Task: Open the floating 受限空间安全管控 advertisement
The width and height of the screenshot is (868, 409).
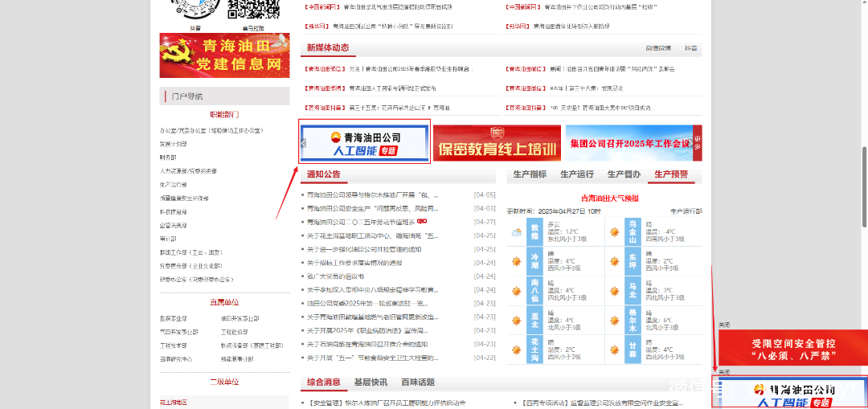Action: point(792,348)
